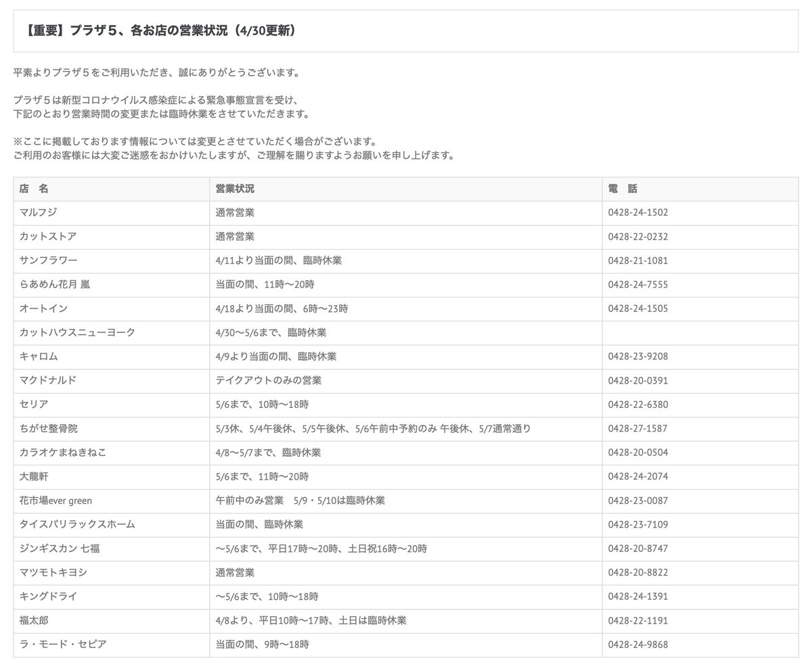Select status 4/30〜5/6まで、臨時休業
Screen dimensions: 812x669
pyautogui.click(x=271, y=333)
